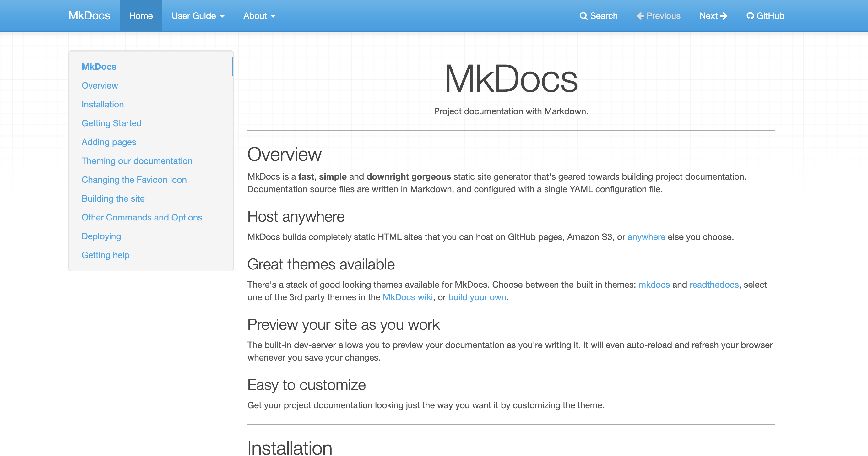Open the readthedocs theme link

pyautogui.click(x=714, y=285)
